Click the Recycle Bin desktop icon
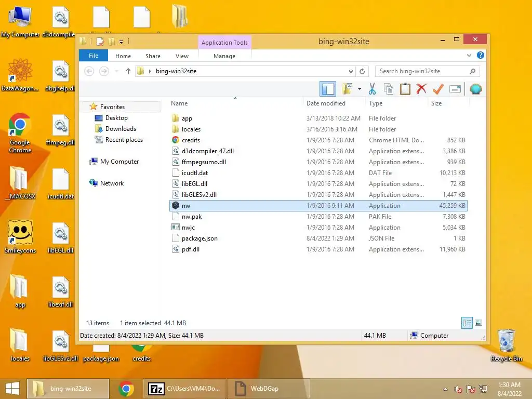 pos(506,345)
